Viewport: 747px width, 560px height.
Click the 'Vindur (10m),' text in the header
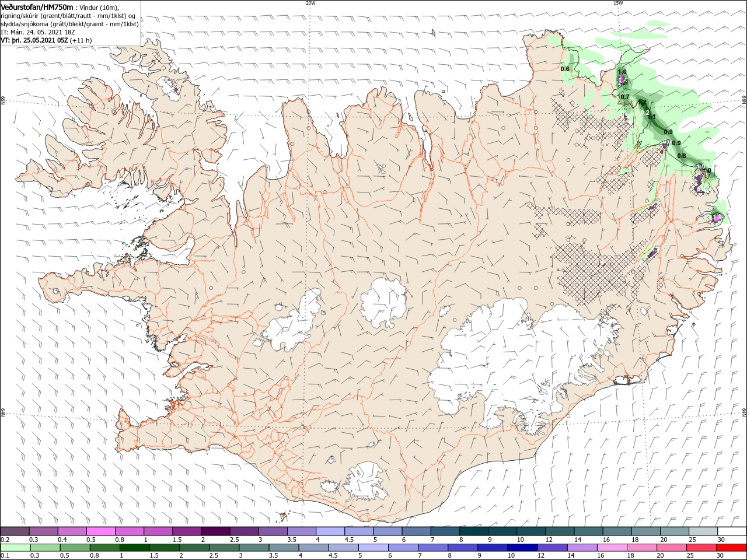pyautogui.click(x=98, y=8)
